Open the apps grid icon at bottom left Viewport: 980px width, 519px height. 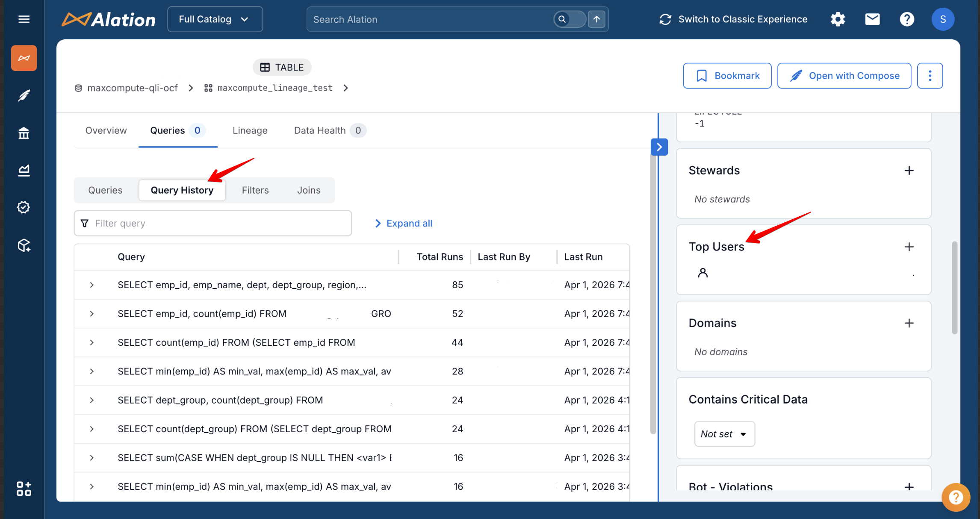pos(24,489)
